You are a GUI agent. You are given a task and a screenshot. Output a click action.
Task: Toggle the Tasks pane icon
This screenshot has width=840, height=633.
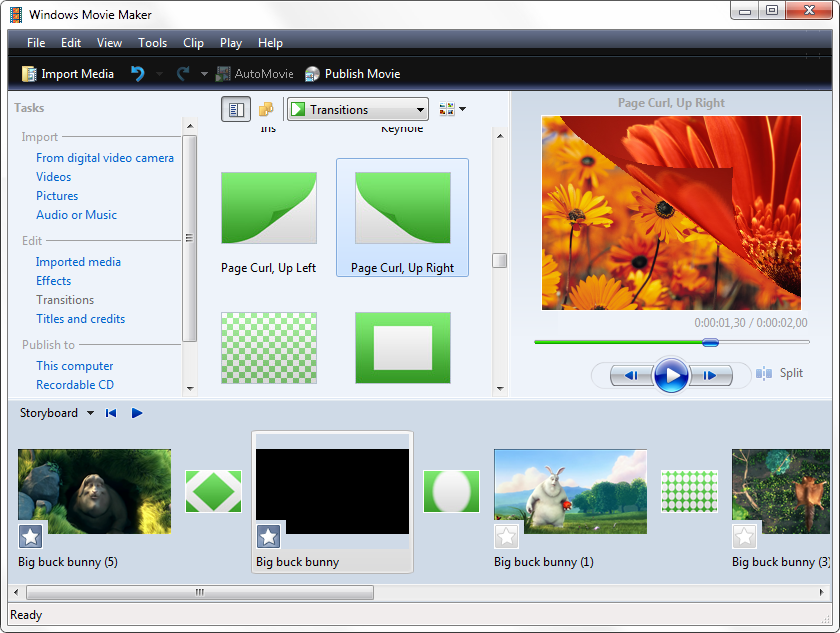236,109
